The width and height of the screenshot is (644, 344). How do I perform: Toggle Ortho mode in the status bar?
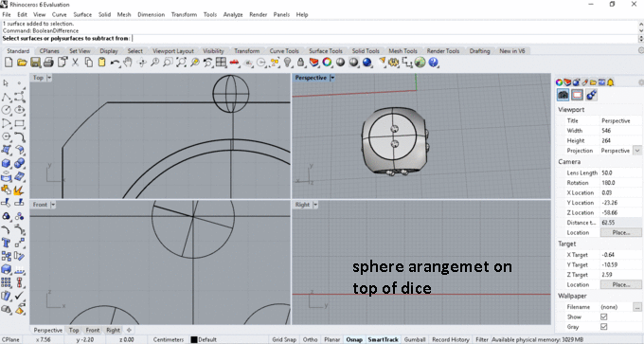[x=310, y=339]
